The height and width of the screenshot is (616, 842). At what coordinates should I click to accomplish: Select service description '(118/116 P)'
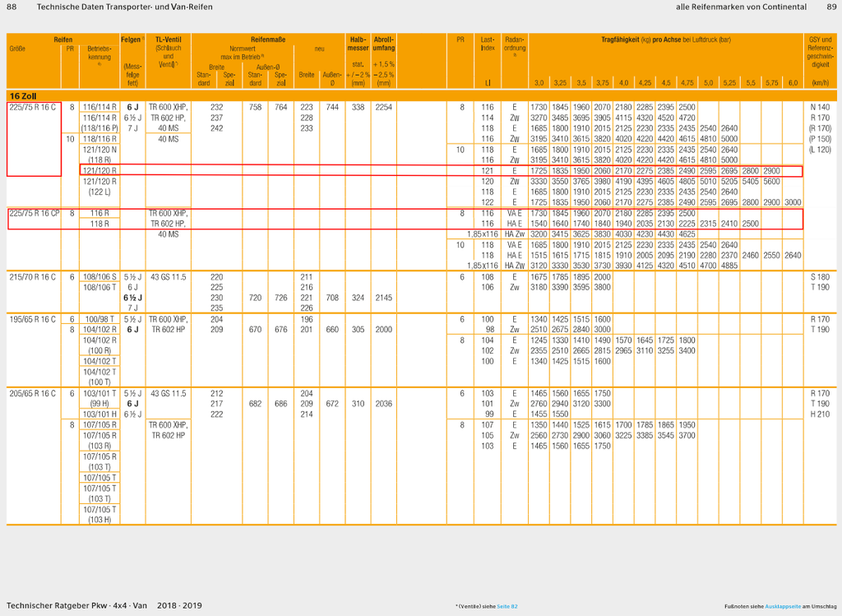99,129
